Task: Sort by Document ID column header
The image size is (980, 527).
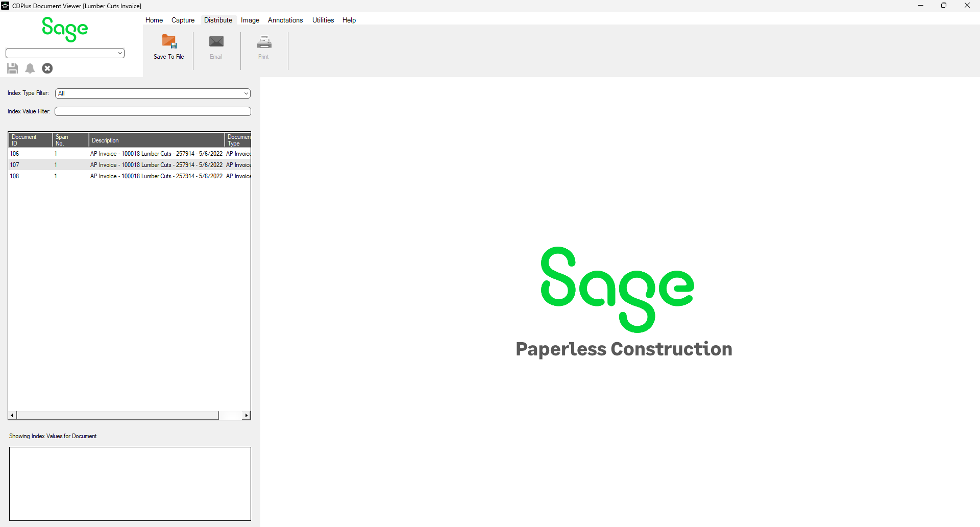Action: pyautogui.click(x=31, y=140)
